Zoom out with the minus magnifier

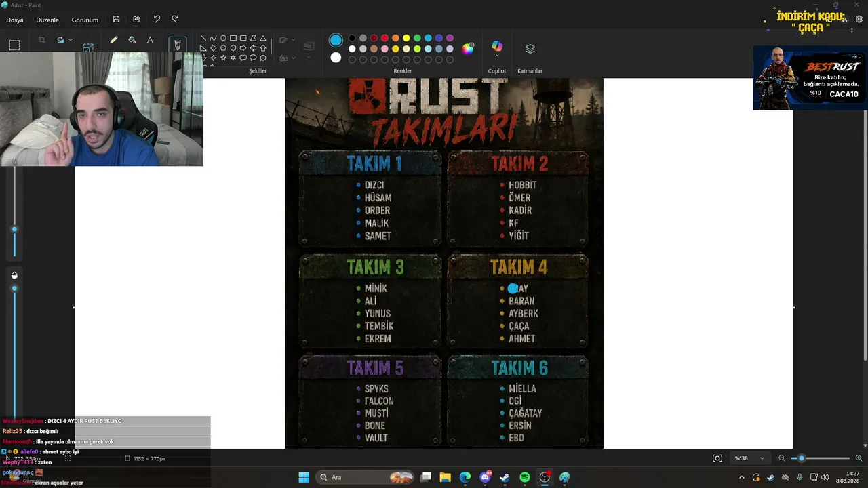point(782,458)
